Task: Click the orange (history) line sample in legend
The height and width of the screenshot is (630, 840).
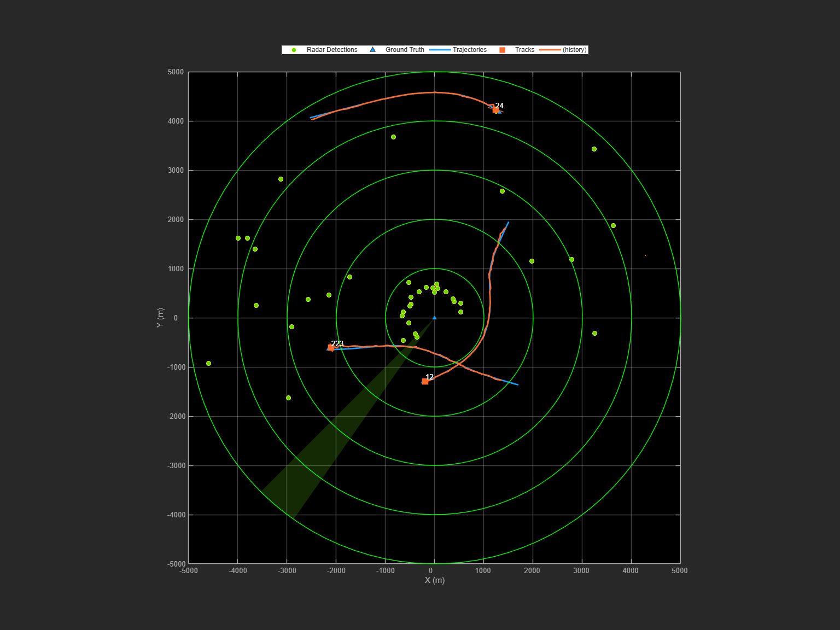Action: point(550,50)
